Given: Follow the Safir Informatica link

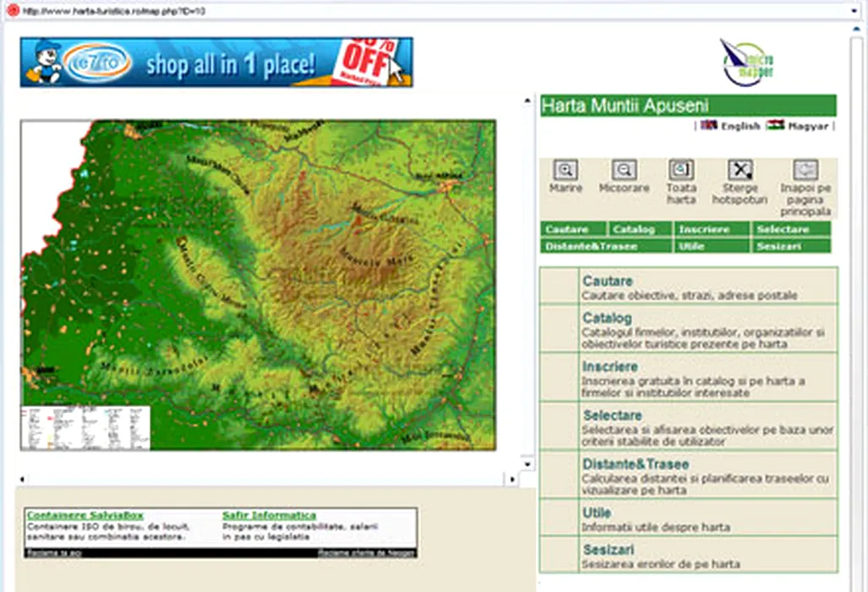Looking at the screenshot, I should click(x=269, y=515).
